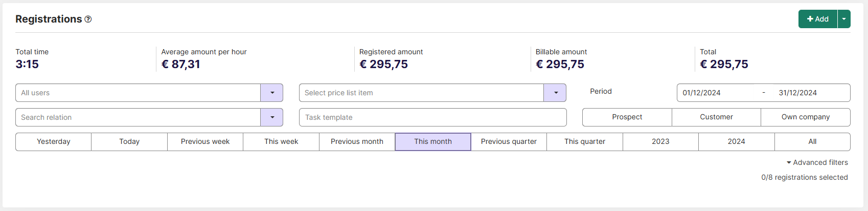This screenshot has height=211, width=868.
Task: Choose Previous week period
Action: (205, 141)
